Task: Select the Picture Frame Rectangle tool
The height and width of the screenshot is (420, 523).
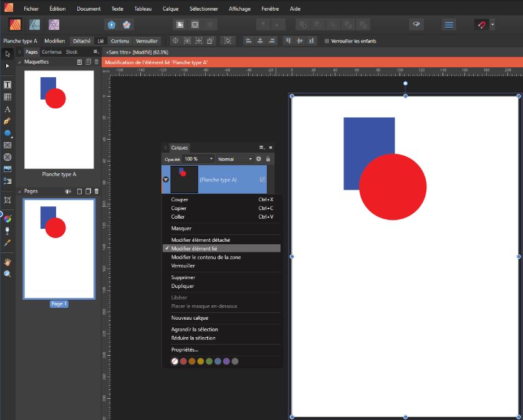Action: tap(7, 145)
